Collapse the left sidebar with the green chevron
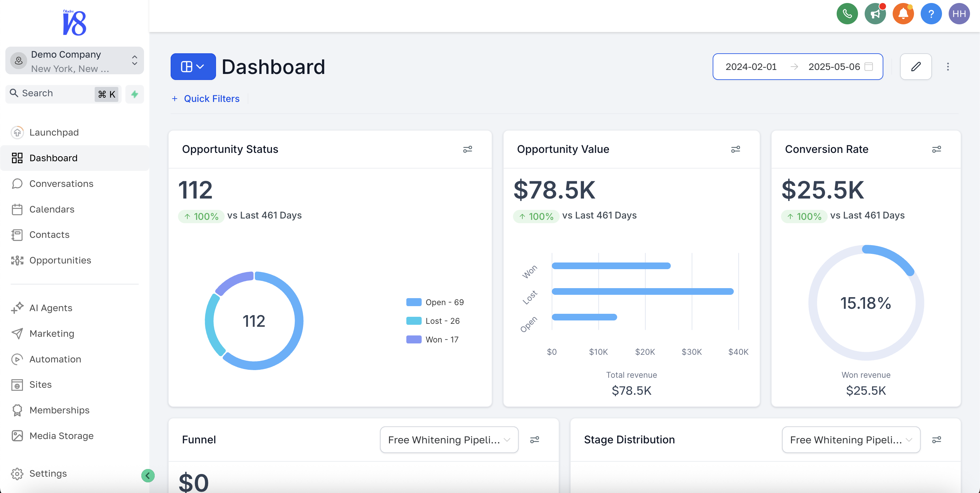This screenshot has height=493, width=980. pyautogui.click(x=148, y=476)
